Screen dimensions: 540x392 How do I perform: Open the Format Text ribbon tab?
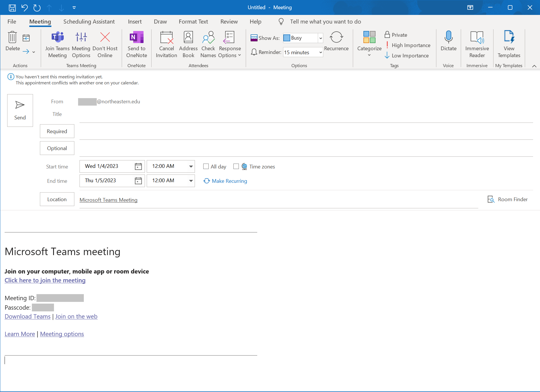tap(193, 22)
